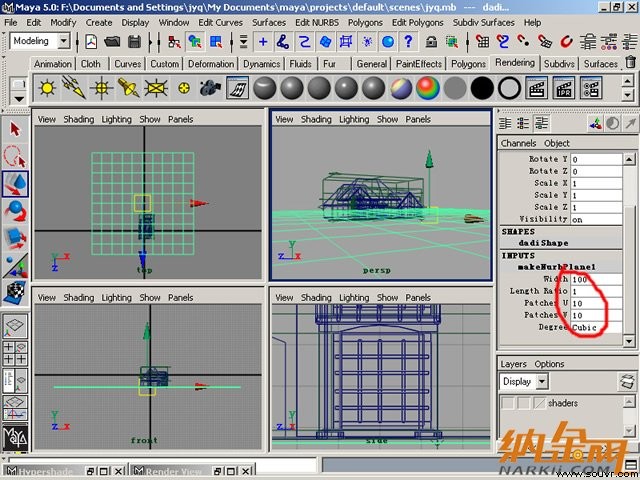The image size is (640, 480).
Task: Select the arrow Select tool
Action: [x=15, y=129]
